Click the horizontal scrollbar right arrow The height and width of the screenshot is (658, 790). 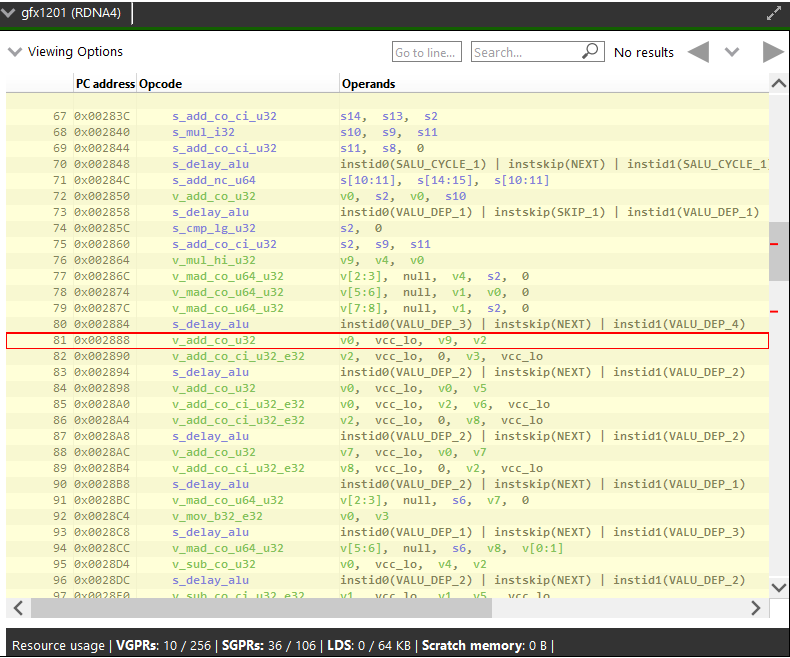[757, 608]
